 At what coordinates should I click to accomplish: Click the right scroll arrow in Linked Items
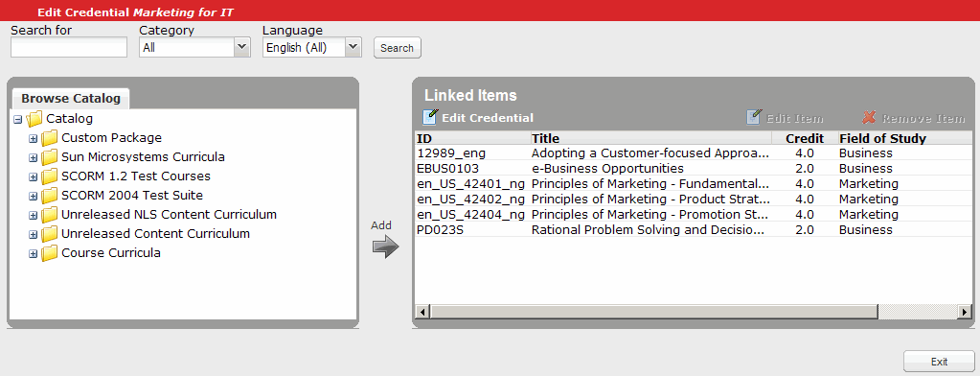pyautogui.click(x=965, y=312)
